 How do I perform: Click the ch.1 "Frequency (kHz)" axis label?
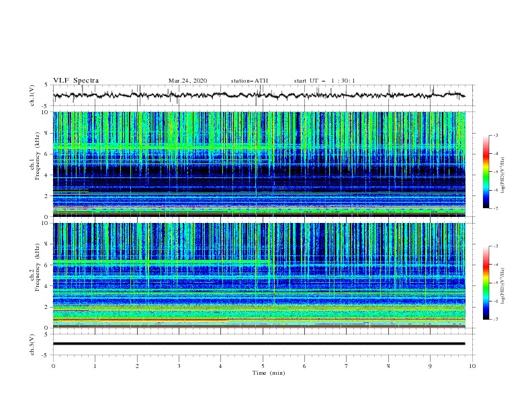tap(38, 156)
